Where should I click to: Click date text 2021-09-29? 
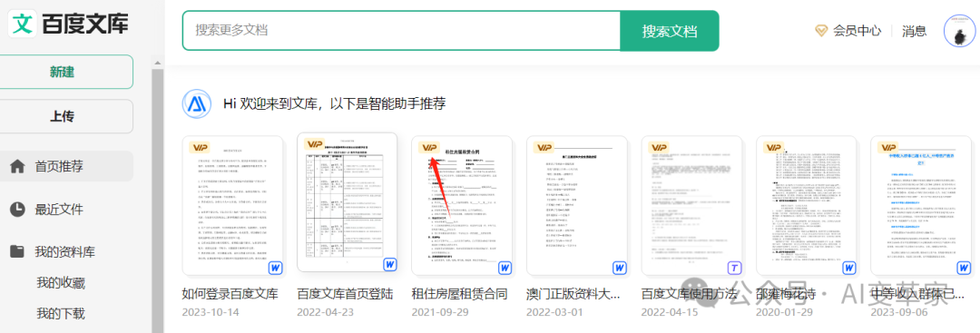coord(439,312)
